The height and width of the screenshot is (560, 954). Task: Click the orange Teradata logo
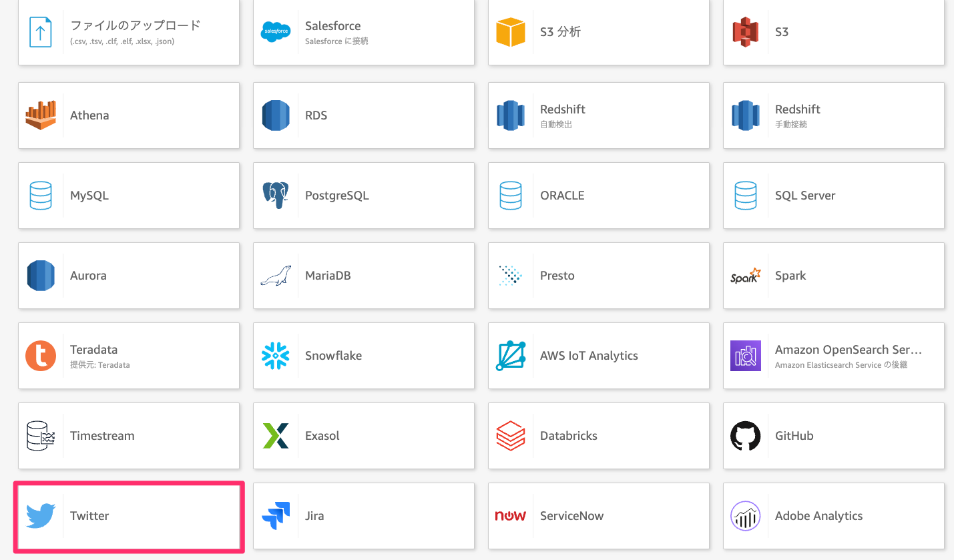coord(41,356)
